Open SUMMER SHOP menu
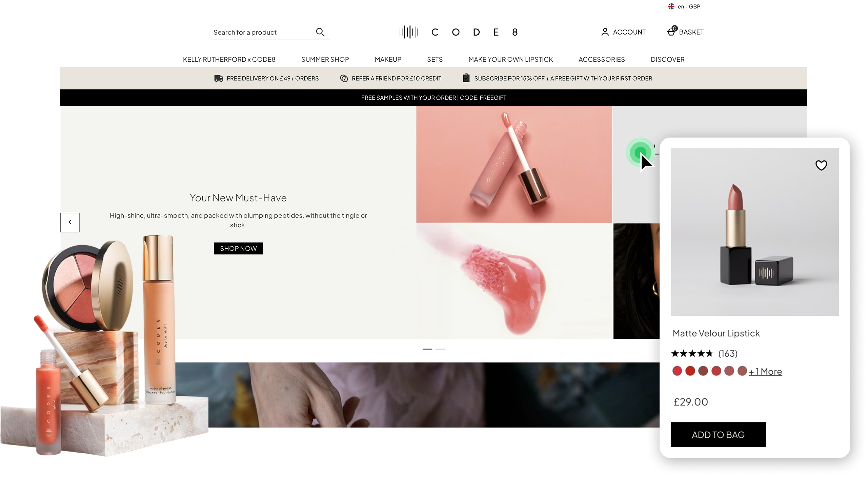Screen dimensions: 868x477 pos(325,60)
